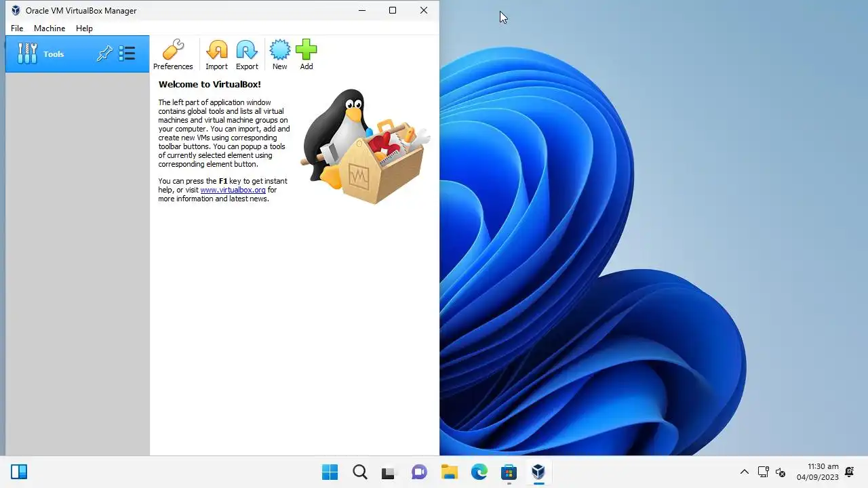This screenshot has height=488, width=868.
Task: Expand the hidden system tray icons
Action: [744, 472]
